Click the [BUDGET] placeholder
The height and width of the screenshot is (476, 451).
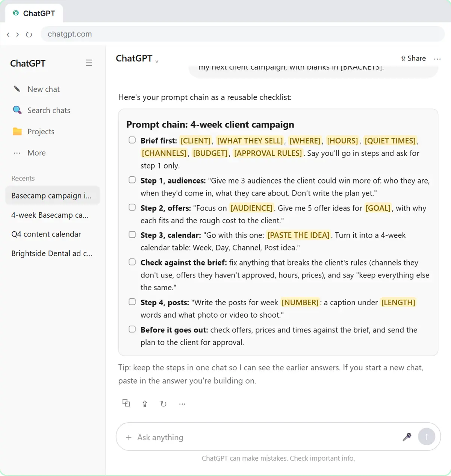point(210,153)
